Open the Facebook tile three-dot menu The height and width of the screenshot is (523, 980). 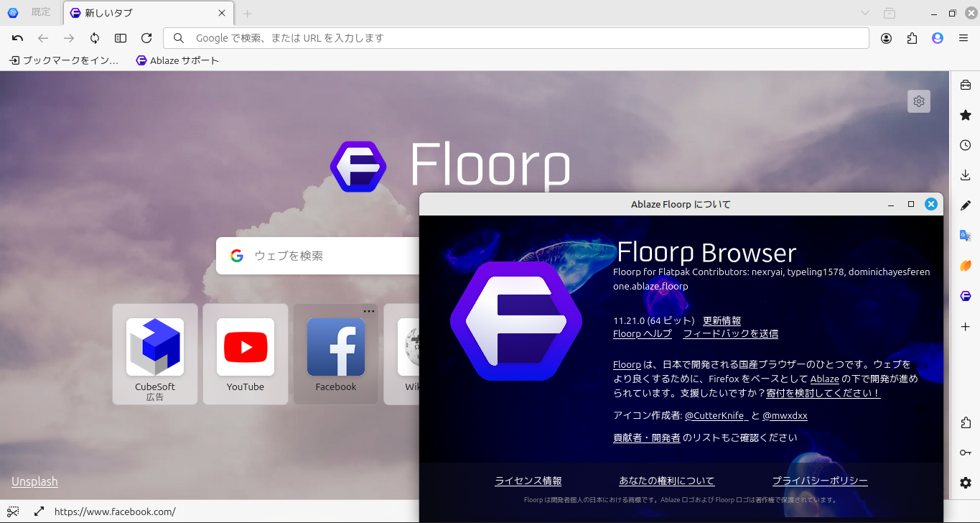[x=369, y=311]
